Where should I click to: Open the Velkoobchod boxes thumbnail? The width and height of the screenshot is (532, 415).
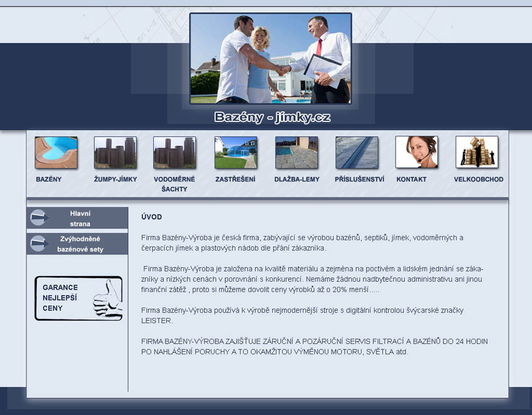[477, 152]
